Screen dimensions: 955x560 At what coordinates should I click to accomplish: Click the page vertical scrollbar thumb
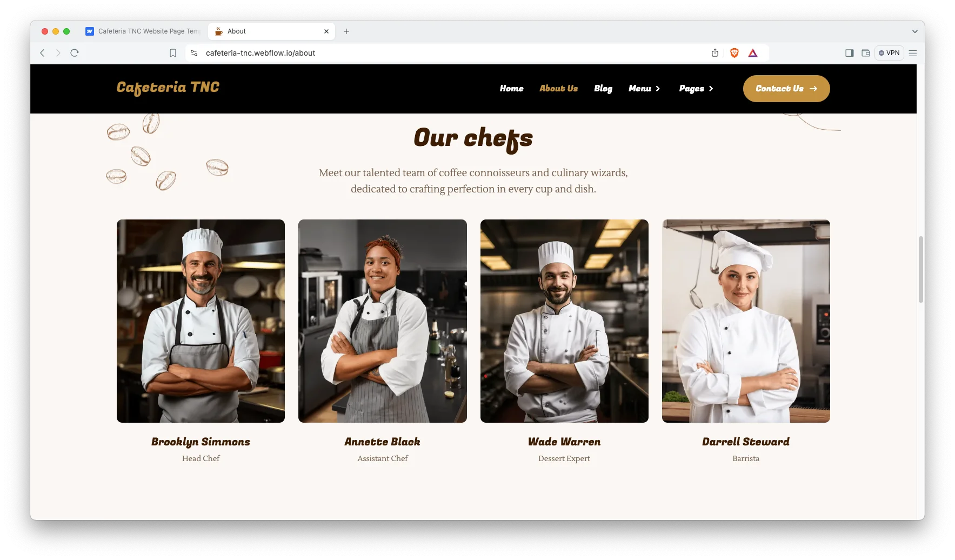point(921,269)
